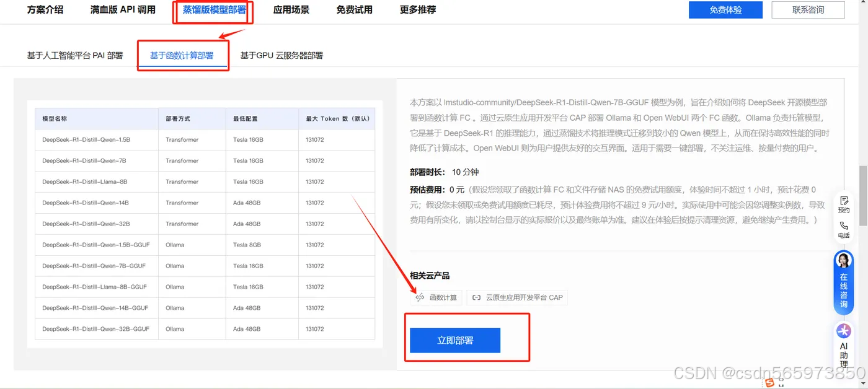Click the 联系咨询 consultation button

pyautogui.click(x=807, y=10)
